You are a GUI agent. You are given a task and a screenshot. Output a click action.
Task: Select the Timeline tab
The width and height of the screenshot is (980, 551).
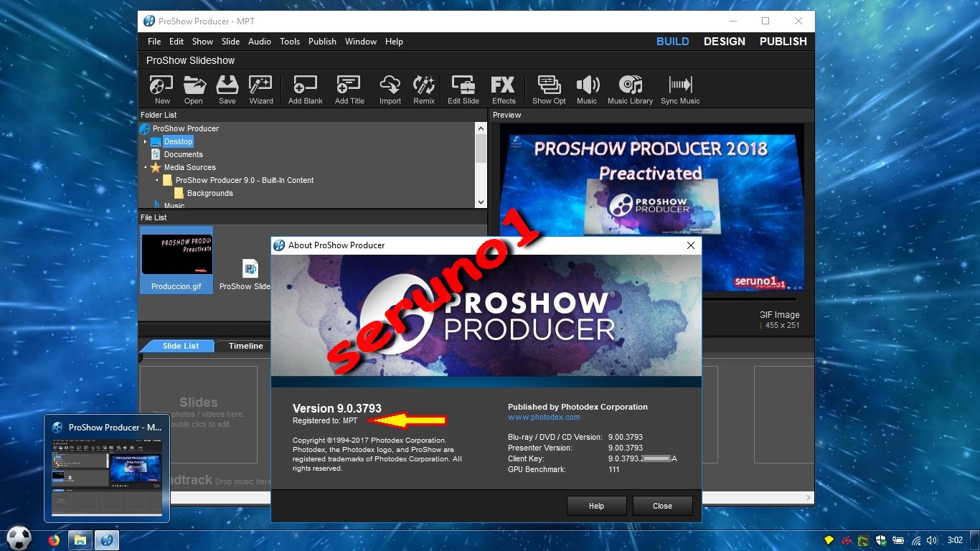pos(245,346)
